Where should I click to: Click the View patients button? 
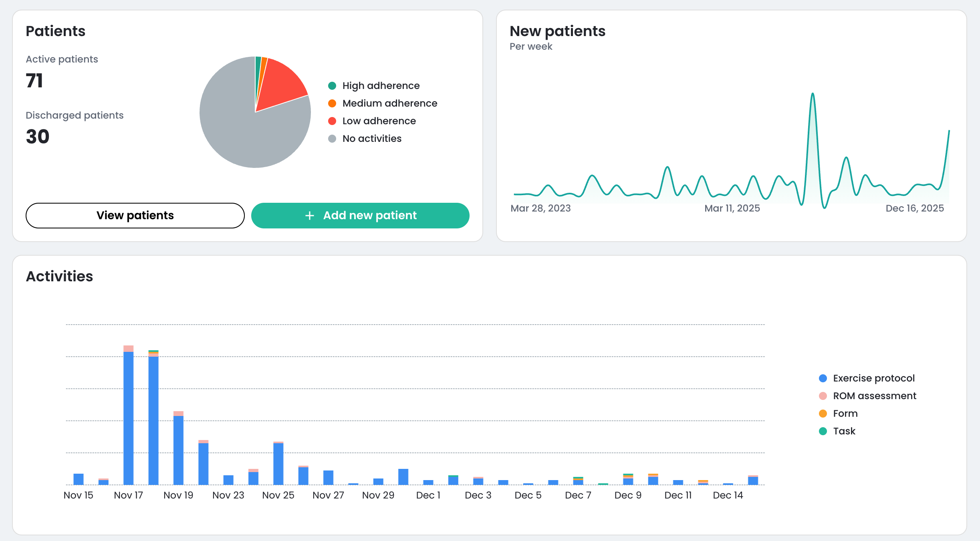pyautogui.click(x=135, y=216)
